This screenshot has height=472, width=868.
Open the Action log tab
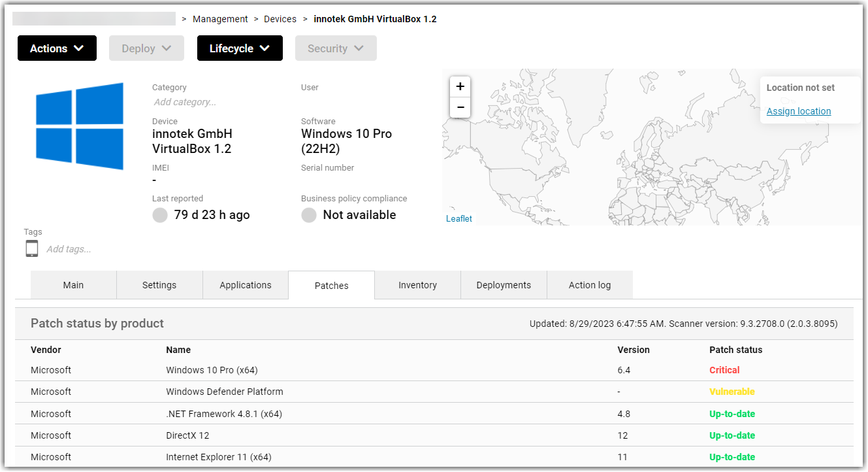[x=590, y=285]
